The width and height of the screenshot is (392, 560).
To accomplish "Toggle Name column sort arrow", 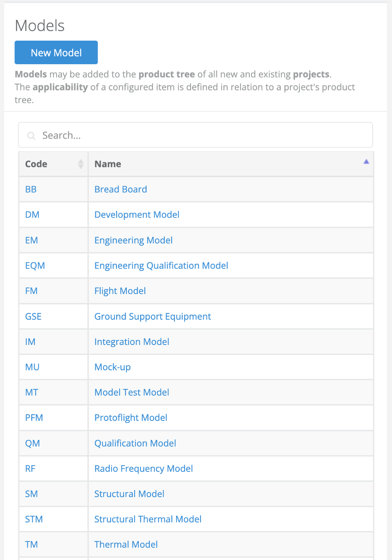I will coord(366,161).
